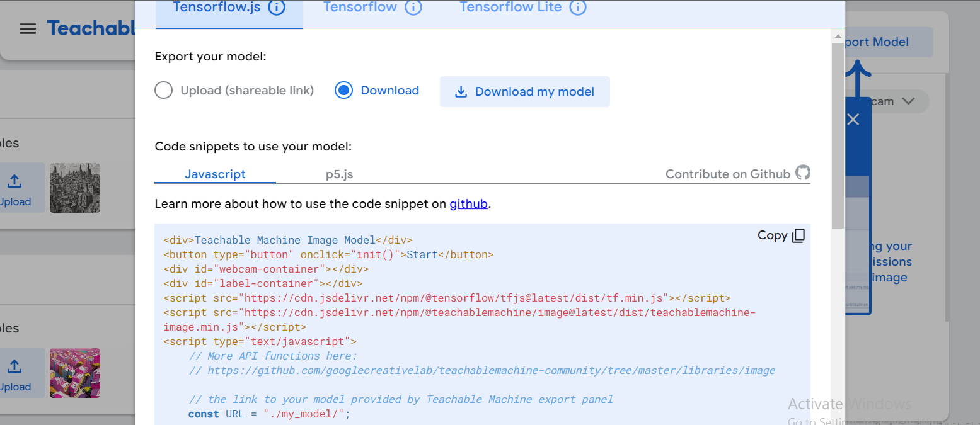Choose the Download radio option
This screenshot has width=980, height=425.
[x=377, y=91]
